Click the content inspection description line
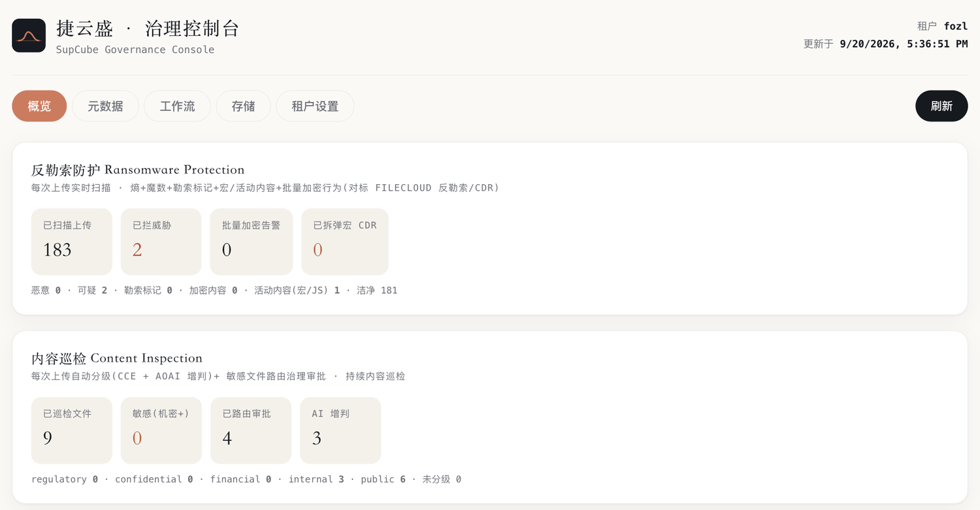This screenshot has height=510, width=980. tap(218, 377)
